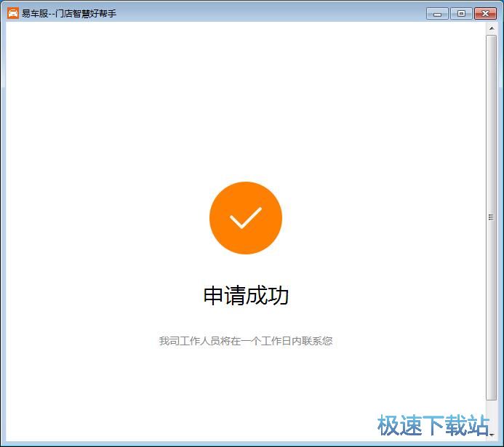The image size is (504, 447).
Task: Close the 易车服 window
Action: click(485, 14)
